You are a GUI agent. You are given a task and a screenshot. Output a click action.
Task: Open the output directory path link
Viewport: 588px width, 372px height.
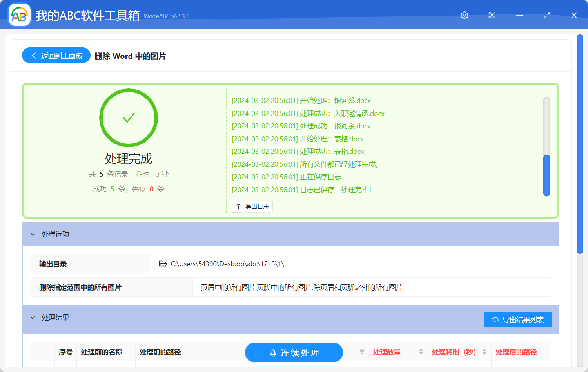point(227,264)
